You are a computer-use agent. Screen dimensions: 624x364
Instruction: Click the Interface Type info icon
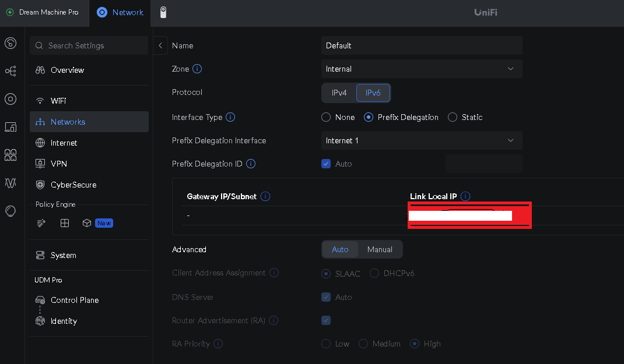coord(230,117)
